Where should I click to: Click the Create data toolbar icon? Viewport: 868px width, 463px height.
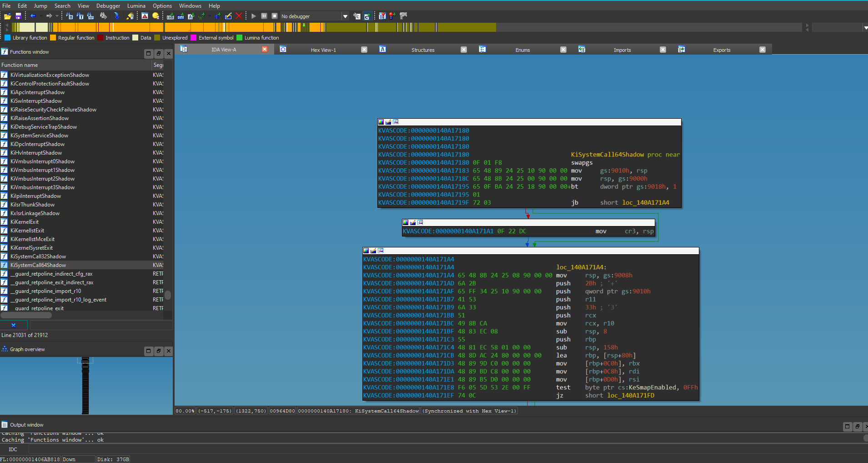click(x=181, y=16)
